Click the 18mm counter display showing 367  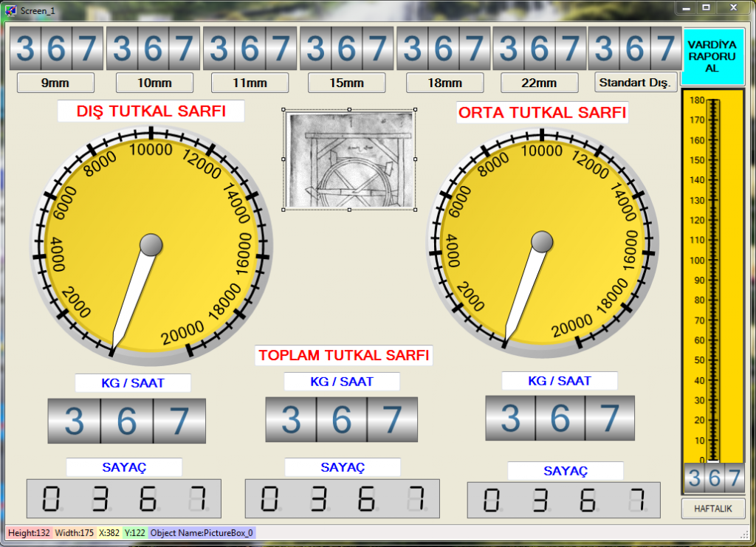click(444, 47)
